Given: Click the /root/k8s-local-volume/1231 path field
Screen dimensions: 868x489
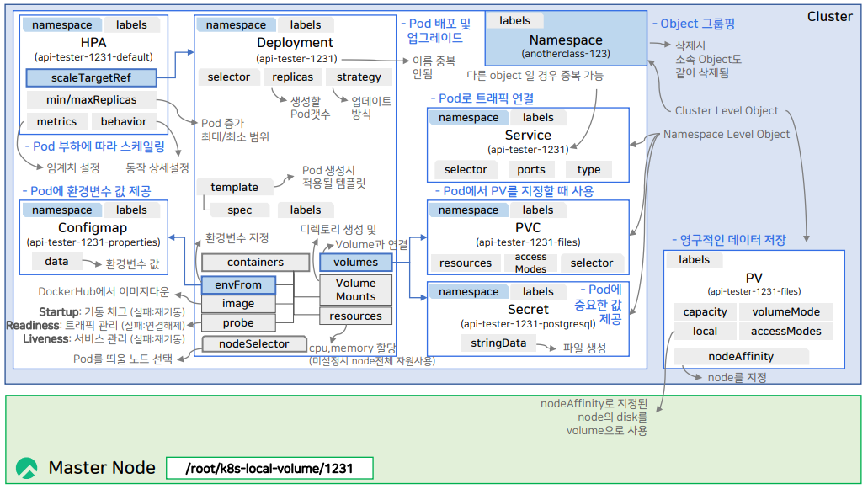Looking at the screenshot, I should [269, 468].
